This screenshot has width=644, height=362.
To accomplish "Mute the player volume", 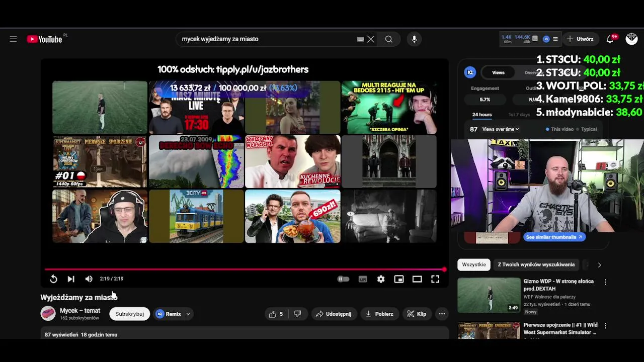I will point(89,279).
